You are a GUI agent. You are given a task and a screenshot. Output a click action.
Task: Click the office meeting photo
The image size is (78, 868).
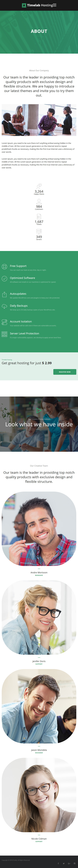(39, 120)
